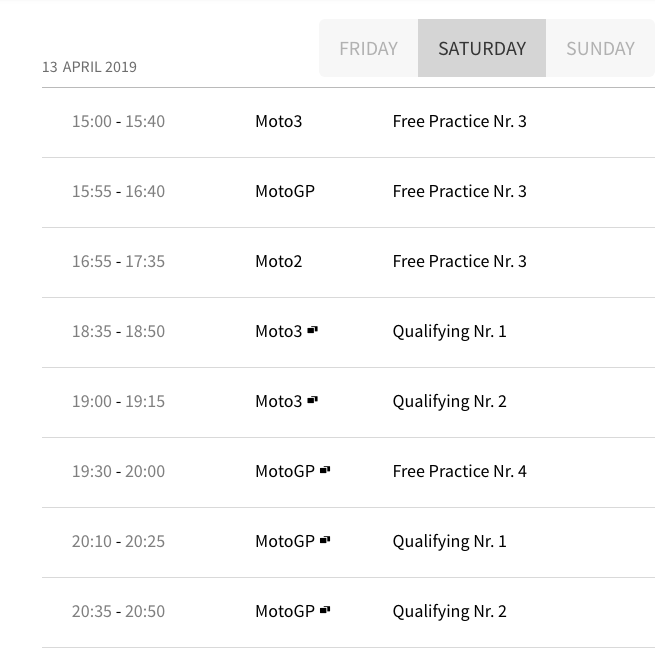Viewport: 655px width, 650px height.
Task: Open the Sunday schedule tab
Action: [600, 48]
